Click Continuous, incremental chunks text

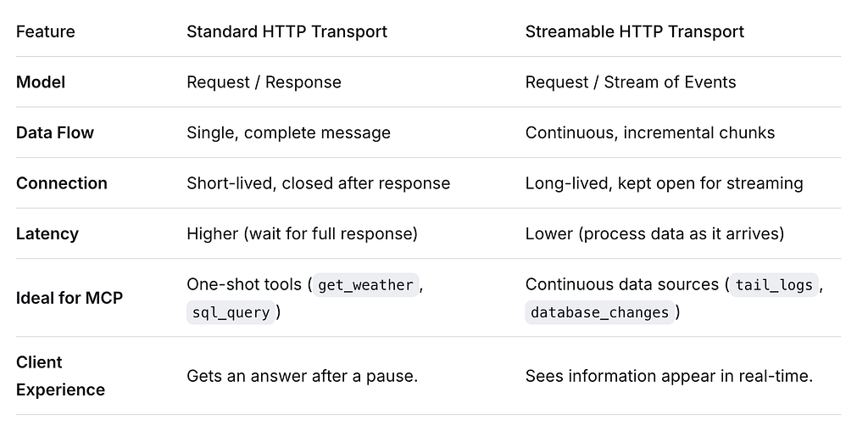pyautogui.click(x=650, y=133)
